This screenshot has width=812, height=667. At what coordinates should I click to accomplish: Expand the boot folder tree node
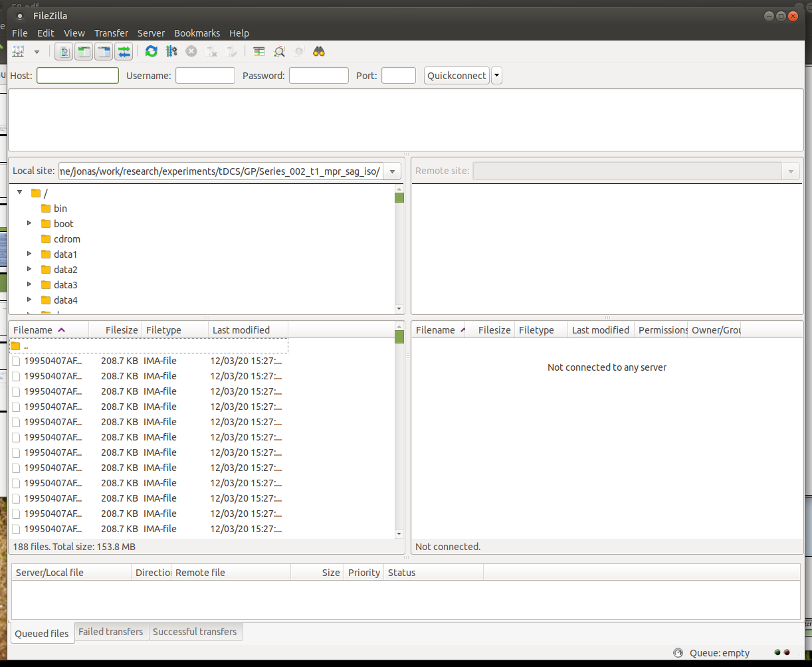[x=29, y=223]
